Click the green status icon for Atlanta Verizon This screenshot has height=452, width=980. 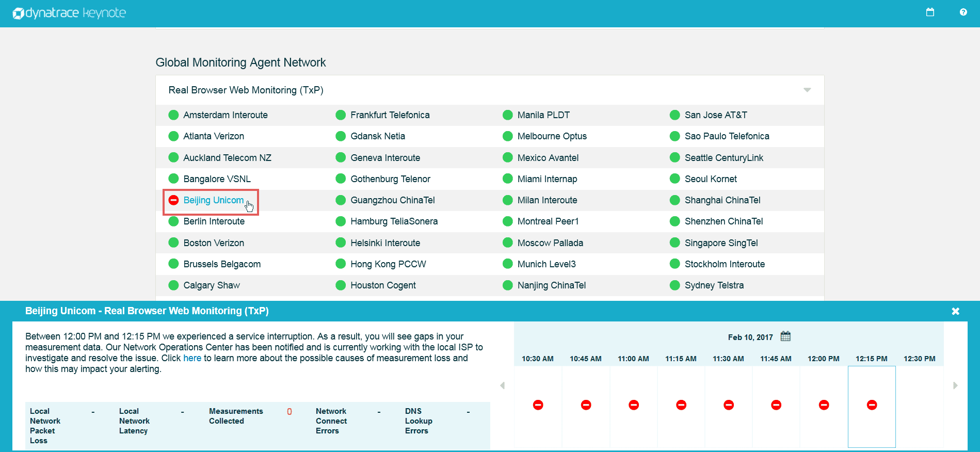(173, 136)
